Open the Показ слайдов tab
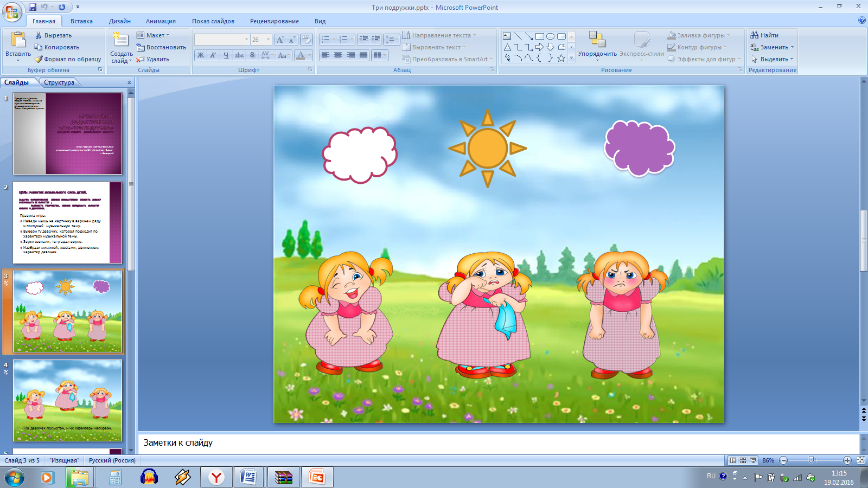This screenshot has width=868, height=488. 213,21
